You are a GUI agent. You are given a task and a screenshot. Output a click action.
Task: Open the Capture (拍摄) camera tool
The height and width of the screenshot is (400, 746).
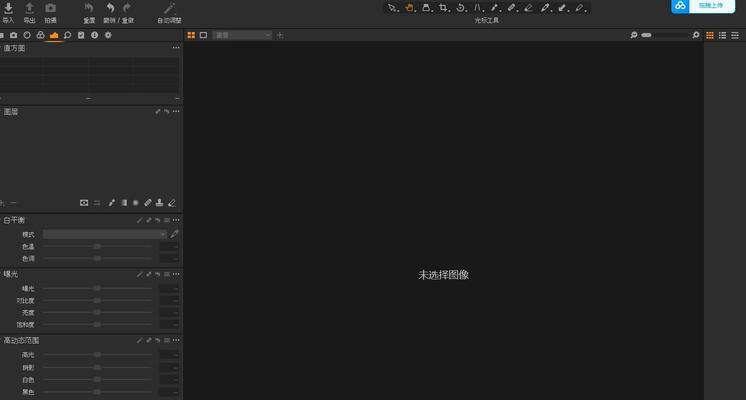point(50,12)
